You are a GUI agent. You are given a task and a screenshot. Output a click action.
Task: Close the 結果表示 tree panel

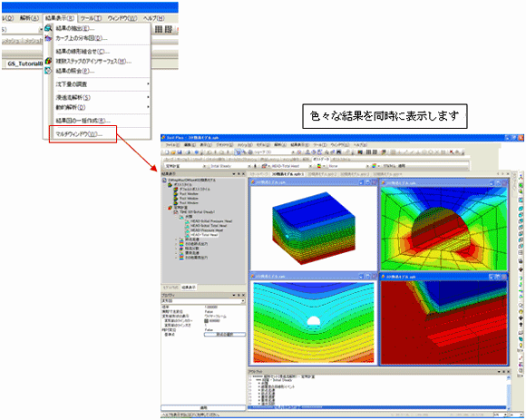pyautogui.click(x=244, y=174)
